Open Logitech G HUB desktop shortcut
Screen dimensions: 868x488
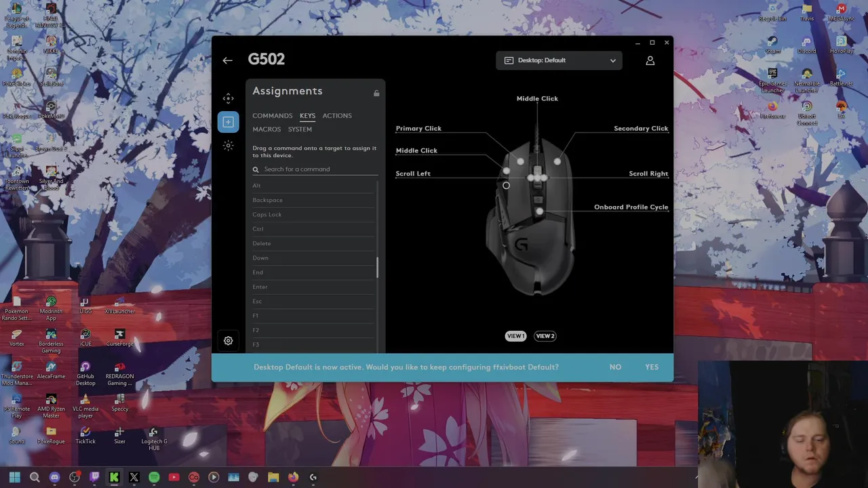[154, 439]
